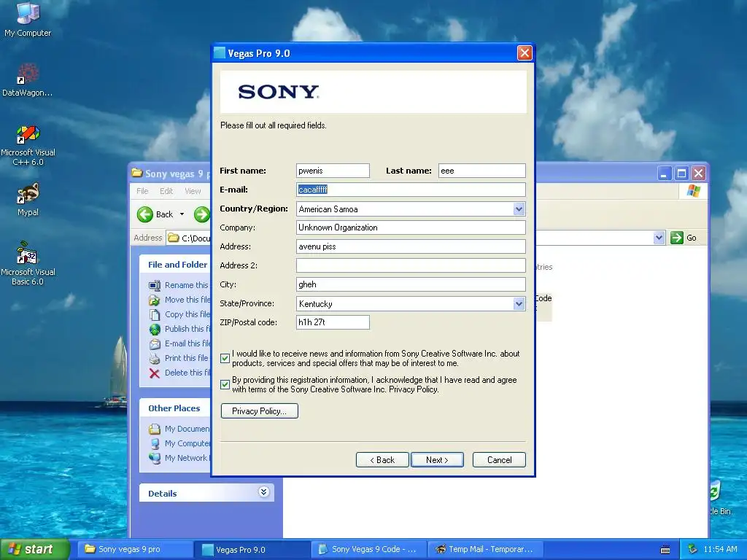Click the tray icon next to the clock
This screenshot has height=560, width=747.
[693, 549]
